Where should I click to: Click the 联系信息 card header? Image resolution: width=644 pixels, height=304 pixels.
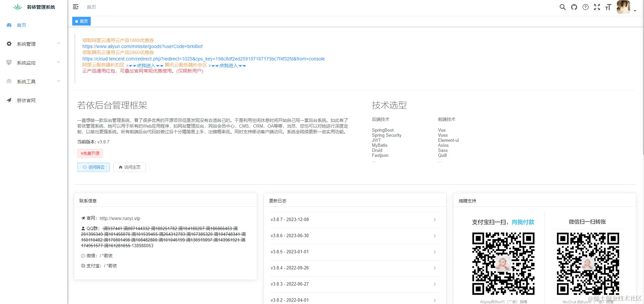click(165, 201)
